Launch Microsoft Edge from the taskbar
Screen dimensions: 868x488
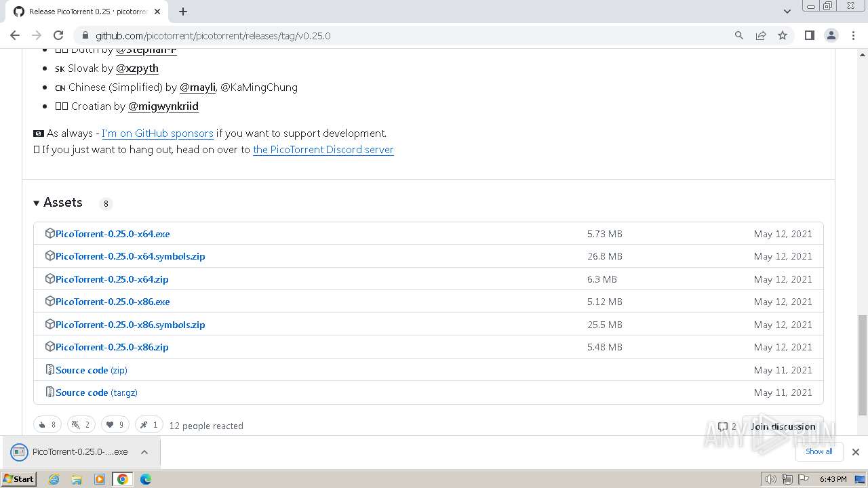tap(146, 479)
